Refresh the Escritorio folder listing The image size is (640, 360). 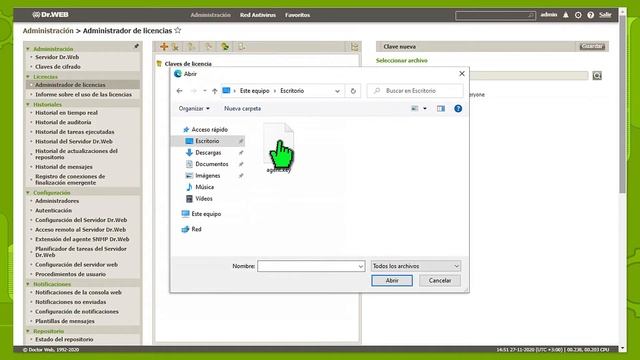pos(353,91)
